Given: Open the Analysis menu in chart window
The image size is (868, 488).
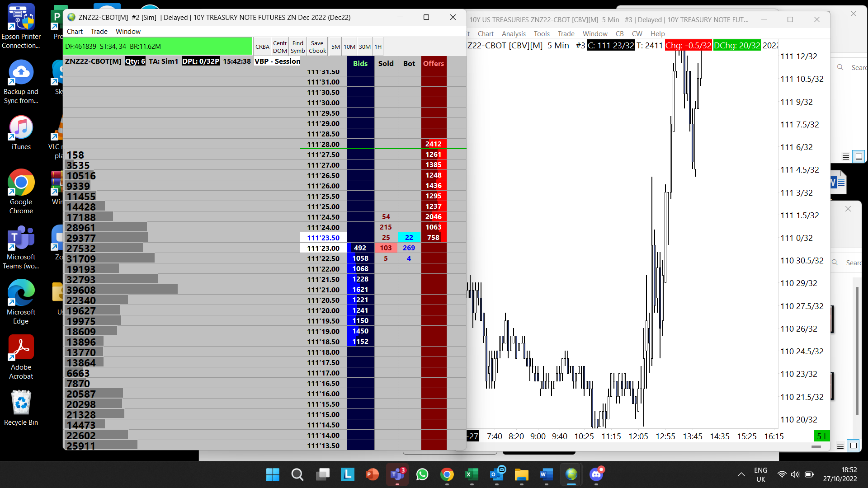Looking at the screenshot, I should 514,33.
